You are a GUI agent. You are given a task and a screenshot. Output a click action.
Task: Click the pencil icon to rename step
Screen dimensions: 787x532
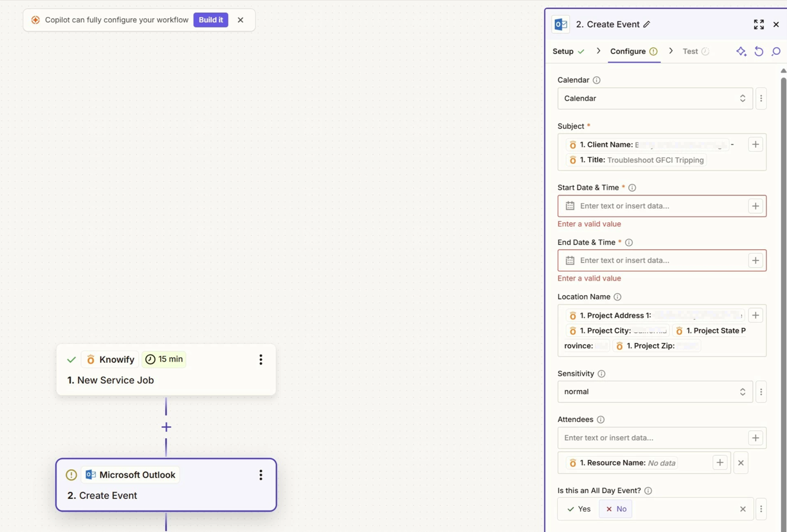click(x=646, y=24)
